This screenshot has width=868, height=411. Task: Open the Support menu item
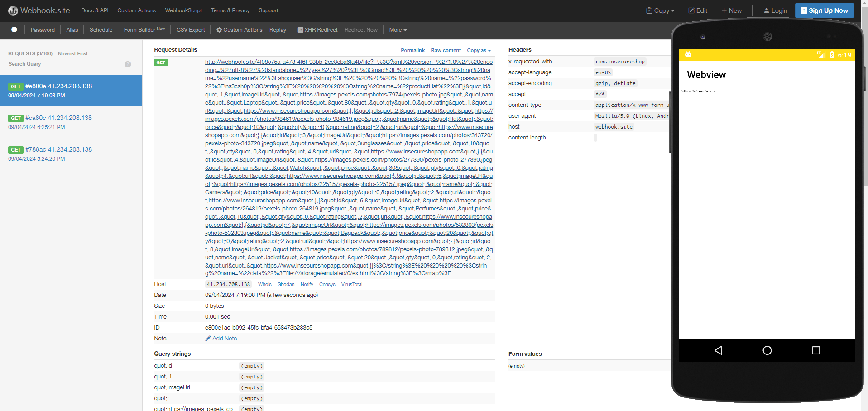click(x=268, y=10)
